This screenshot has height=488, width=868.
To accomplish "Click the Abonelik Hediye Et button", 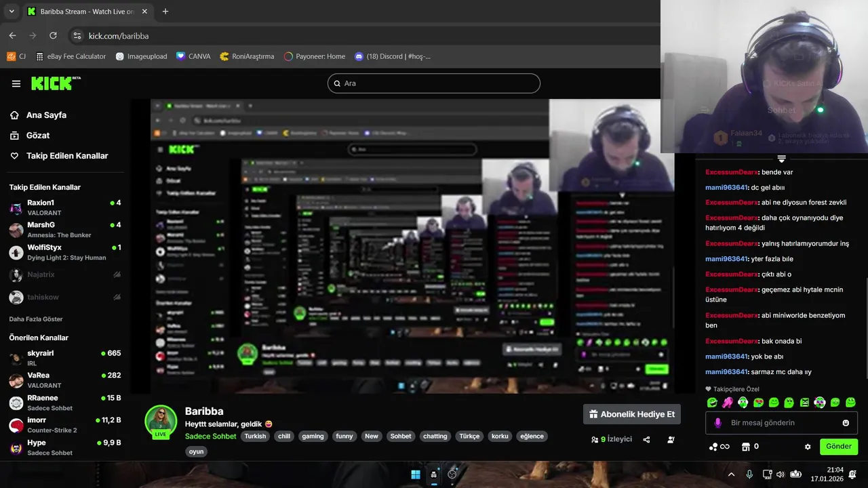I will (x=632, y=414).
